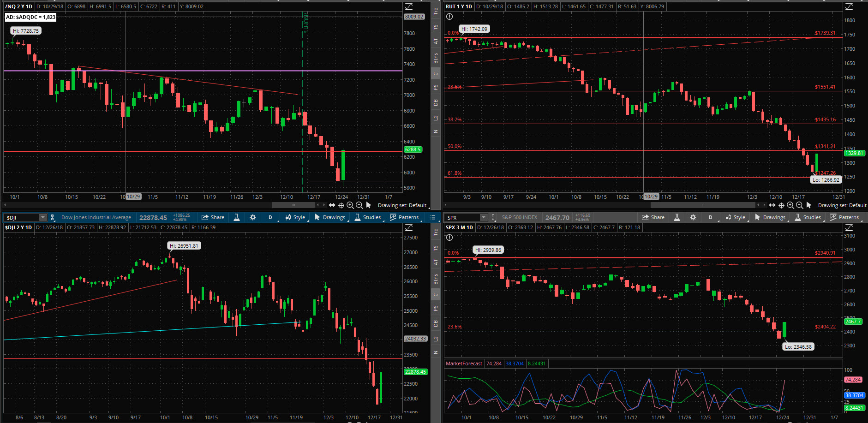Zoom in on the RUT chart

(790, 205)
